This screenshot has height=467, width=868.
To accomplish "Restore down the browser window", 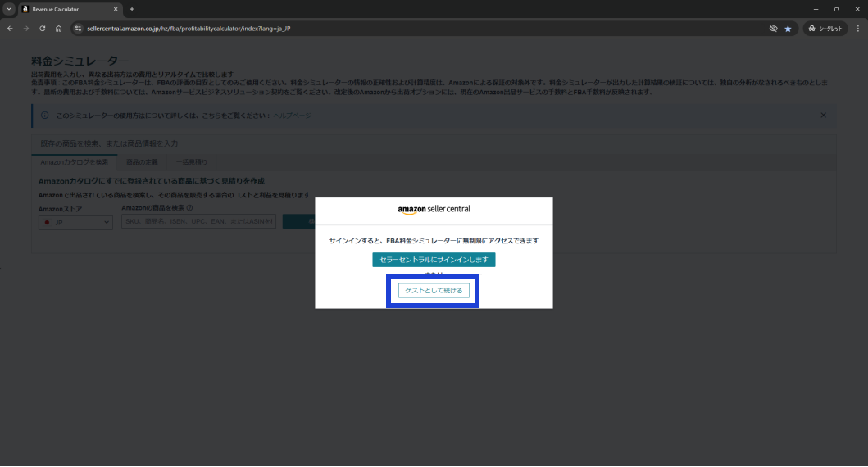I will [x=837, y=9].
